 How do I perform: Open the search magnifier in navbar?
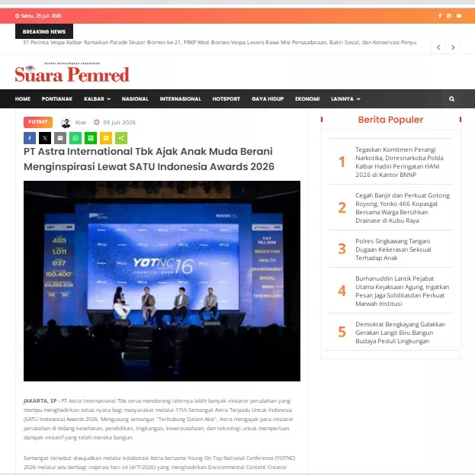pyautogui.click(x=451, y=99)
